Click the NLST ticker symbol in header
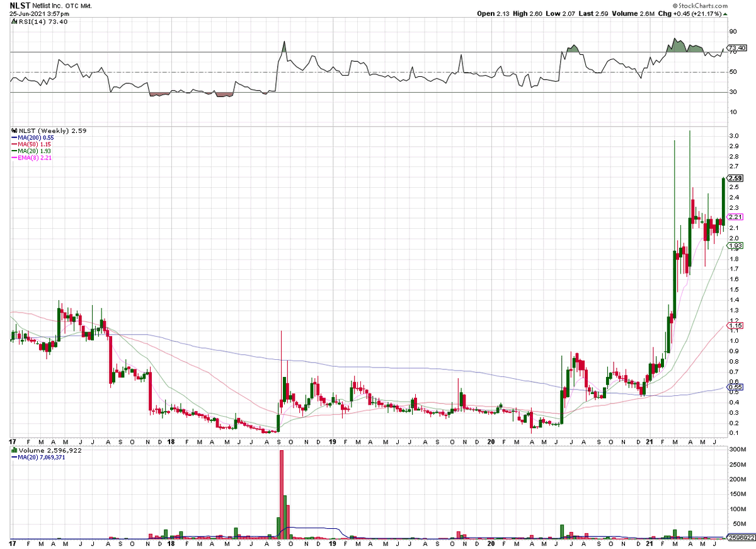 pos(21,5)
